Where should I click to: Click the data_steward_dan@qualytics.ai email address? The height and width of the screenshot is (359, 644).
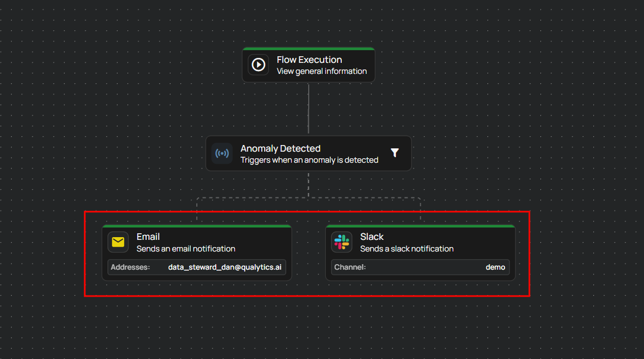click(224, 267)
